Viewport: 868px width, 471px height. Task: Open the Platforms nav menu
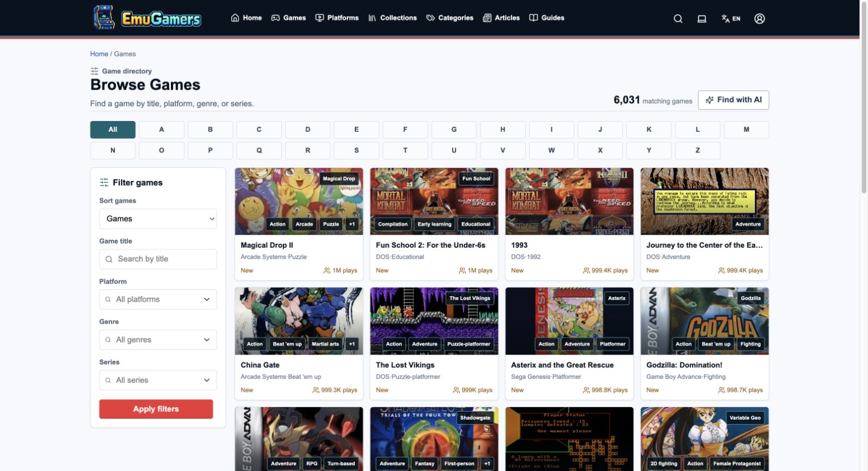337,18
